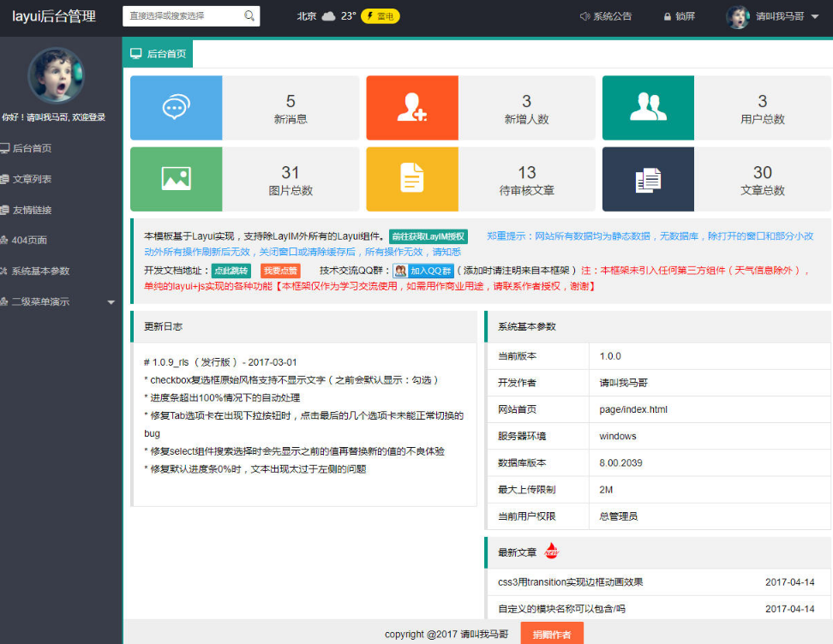The width and height of the screenshot is (833, 644).
Task: Click the yellow pending articles document icon
Action: [x=412, y=179]
